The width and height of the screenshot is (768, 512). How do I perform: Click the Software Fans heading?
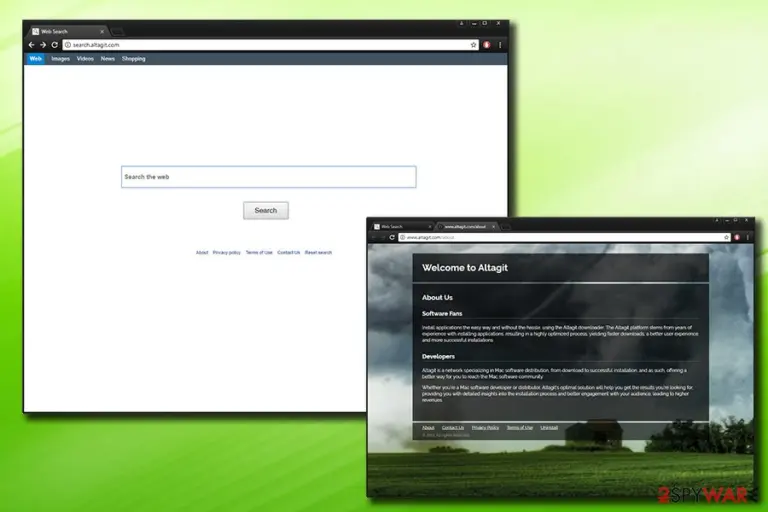442,314
